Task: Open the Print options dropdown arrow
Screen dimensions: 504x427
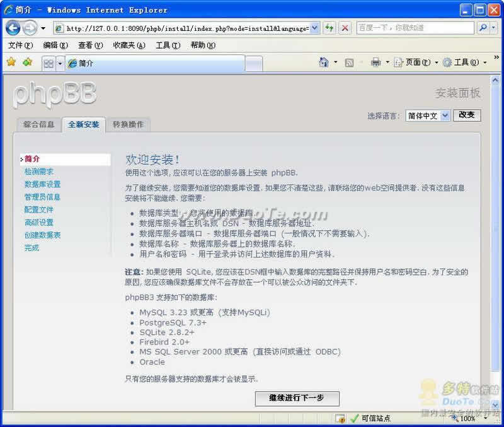Action: (x=387, y=62)
